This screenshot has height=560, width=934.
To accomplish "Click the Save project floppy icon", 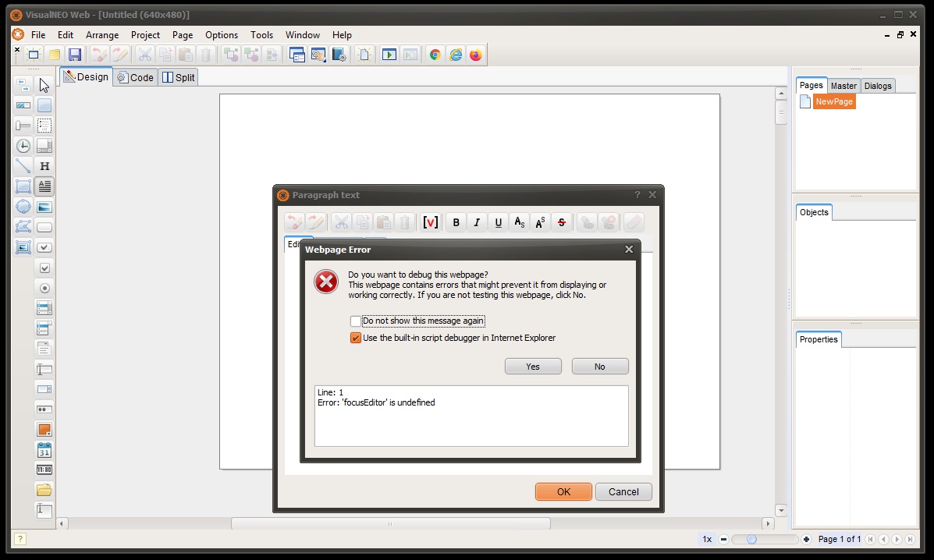I will (x=74, y=55).
